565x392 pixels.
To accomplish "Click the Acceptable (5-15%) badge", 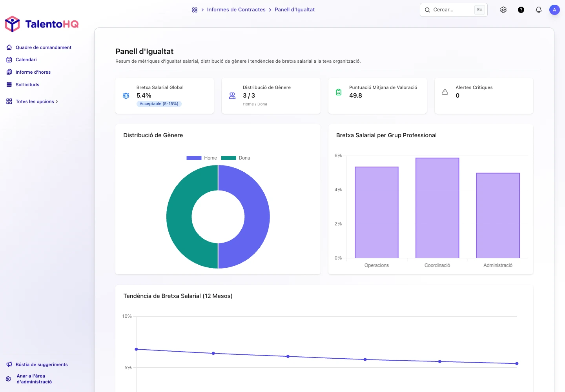I will click(x=159, y=104).
